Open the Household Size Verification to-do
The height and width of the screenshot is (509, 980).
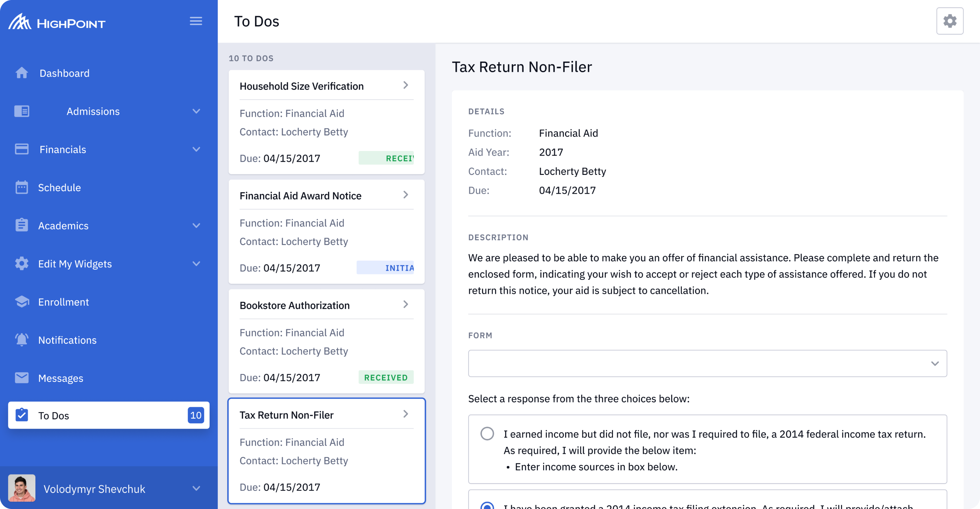[325, 86]
